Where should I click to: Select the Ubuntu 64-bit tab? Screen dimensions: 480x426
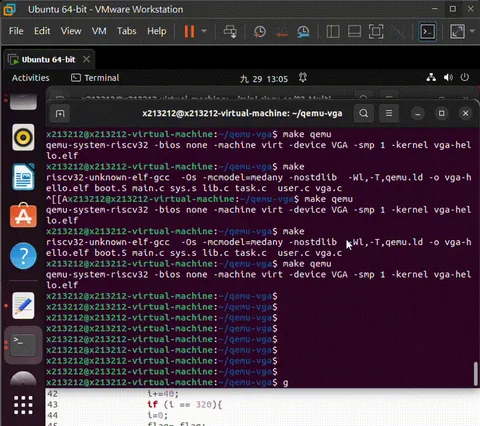click(x=49, y=60)
